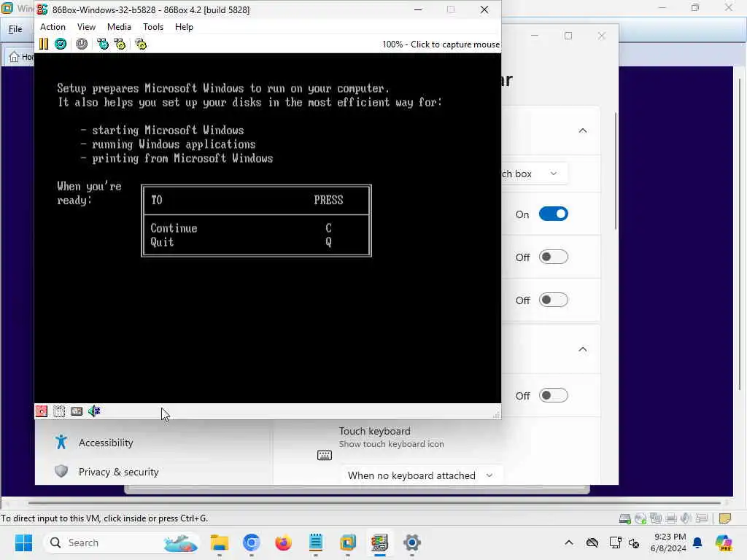Open 86Box settings gear toolbar icon

[x=141, y=44]
